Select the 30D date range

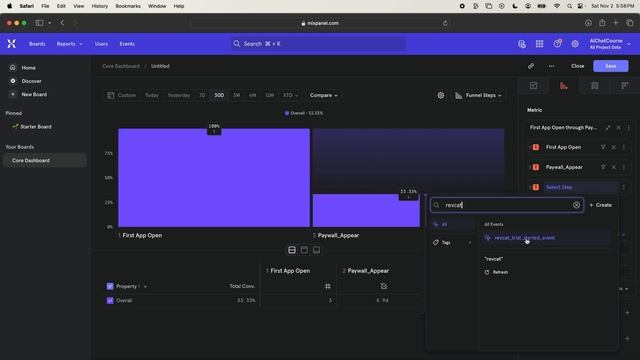tap(219, 95)
